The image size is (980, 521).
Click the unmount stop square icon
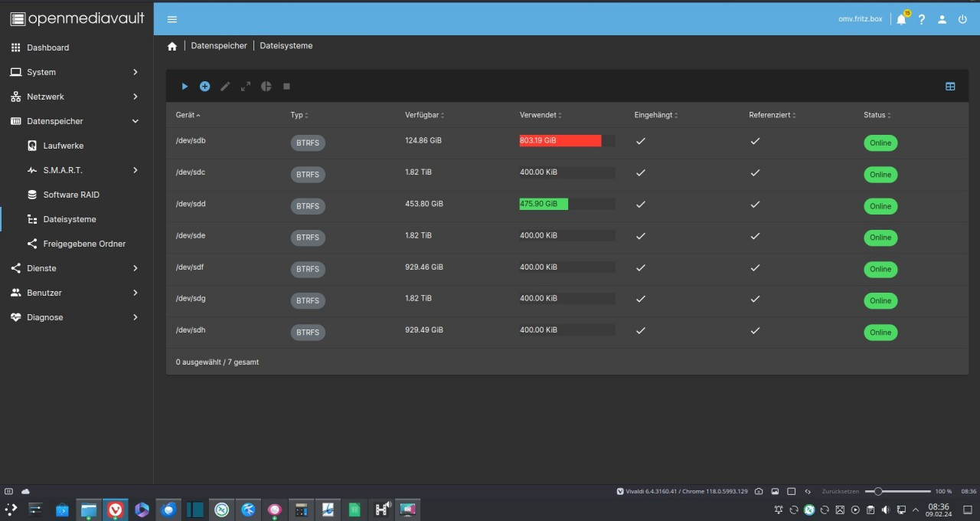286,87
